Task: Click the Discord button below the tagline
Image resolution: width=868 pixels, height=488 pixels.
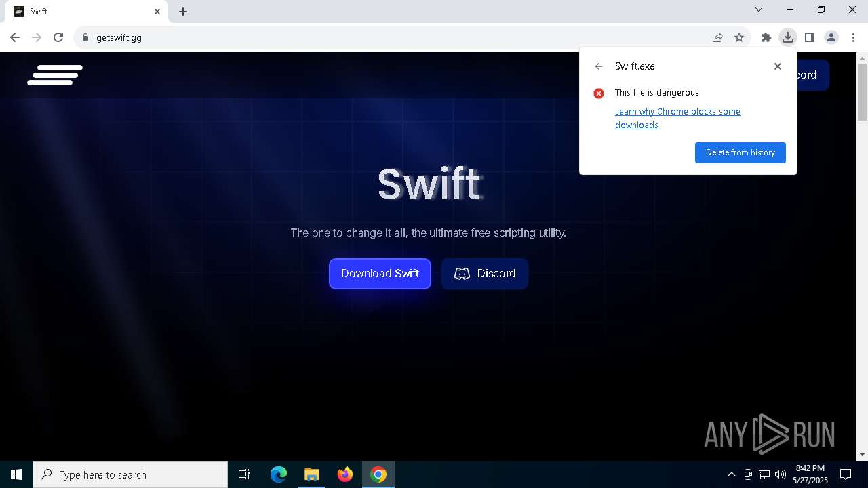Action: click(x=485, y=274)
